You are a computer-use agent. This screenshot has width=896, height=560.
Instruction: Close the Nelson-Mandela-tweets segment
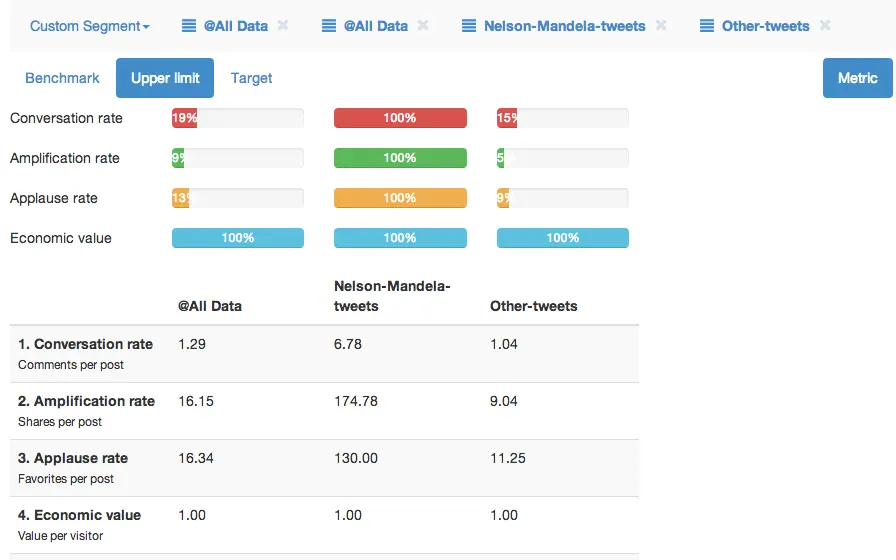661,26
